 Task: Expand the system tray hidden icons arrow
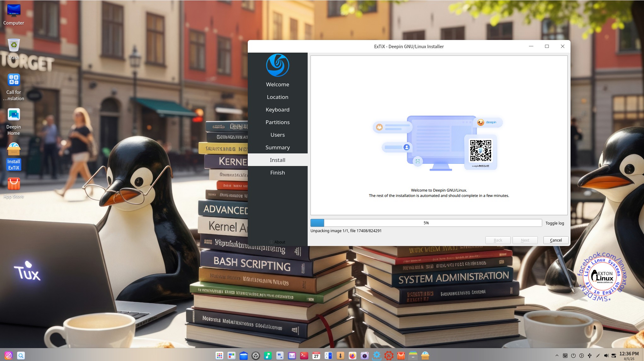[557, 356]
